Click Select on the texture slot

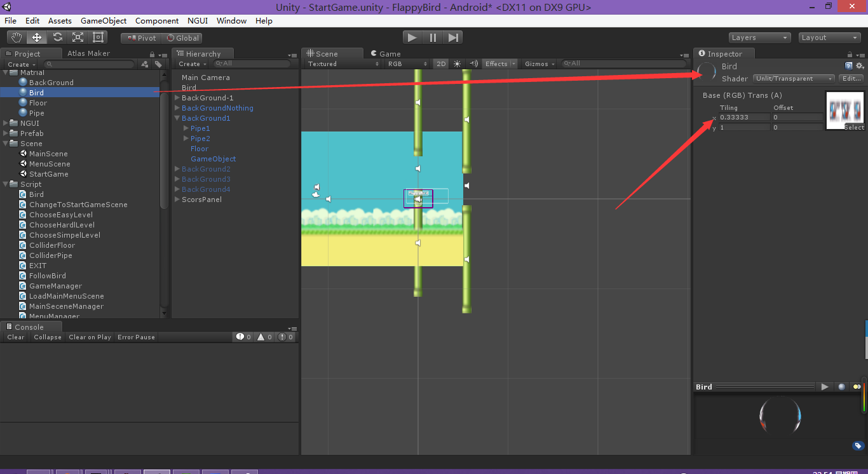pos(854,127)
